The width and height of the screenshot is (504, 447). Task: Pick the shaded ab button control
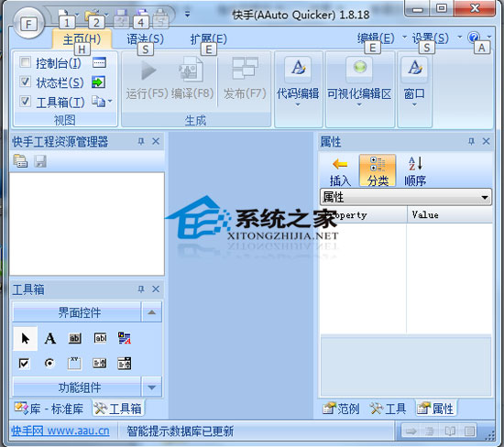(x=75, y=338)
